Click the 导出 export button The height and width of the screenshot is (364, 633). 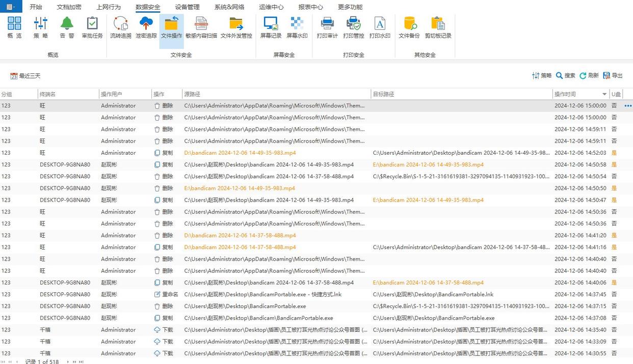point(613,75)
